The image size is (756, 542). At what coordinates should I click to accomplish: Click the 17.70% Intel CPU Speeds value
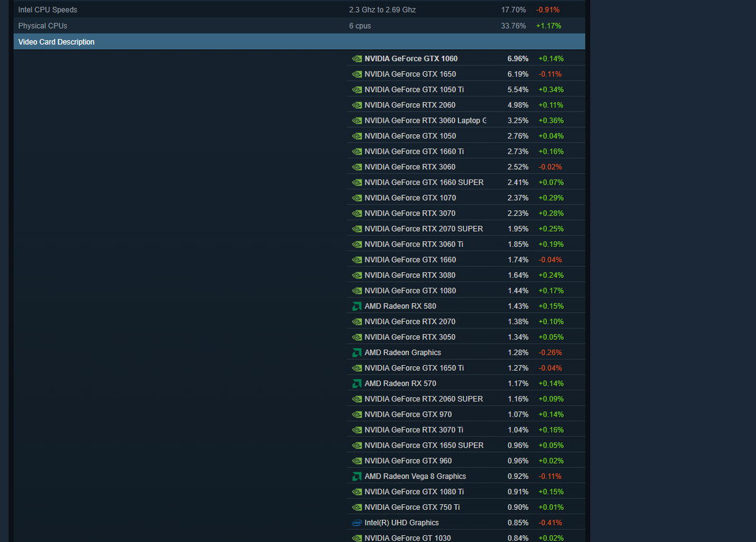pyautogui.click(x=513, y=10)
